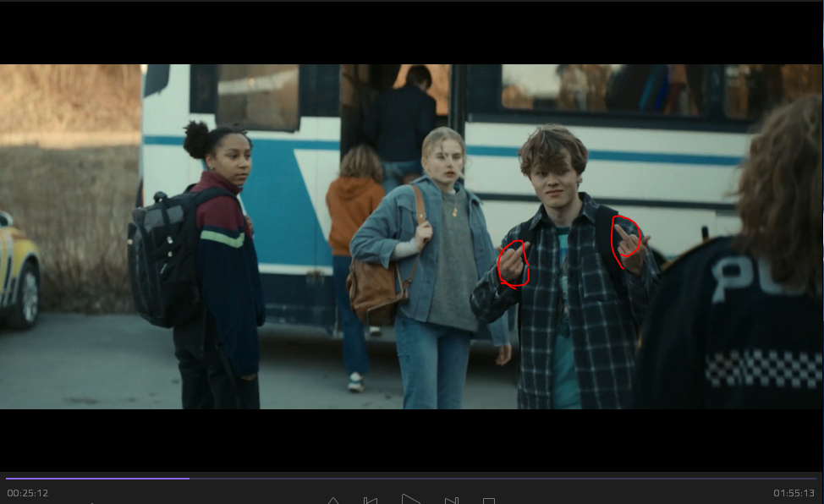Click the elapsed time 00:25:12 label
This screenshot has width=824, height=504.
(28, 493)
